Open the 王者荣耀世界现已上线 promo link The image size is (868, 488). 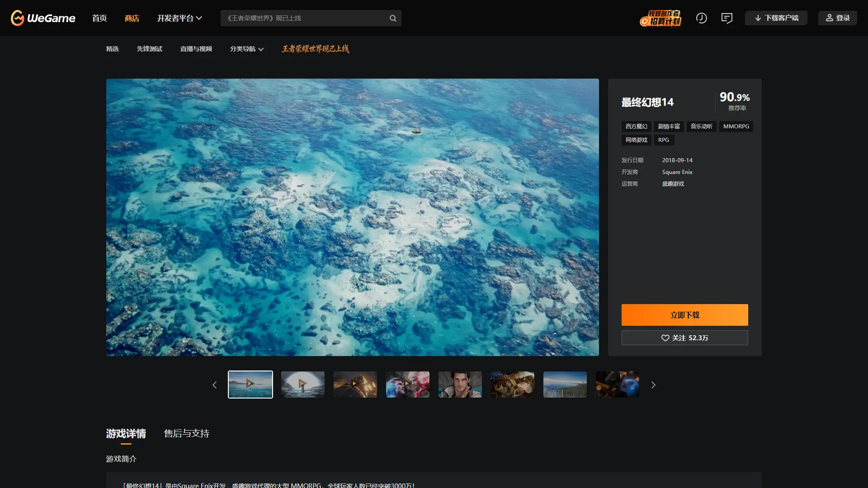[315, 49]
